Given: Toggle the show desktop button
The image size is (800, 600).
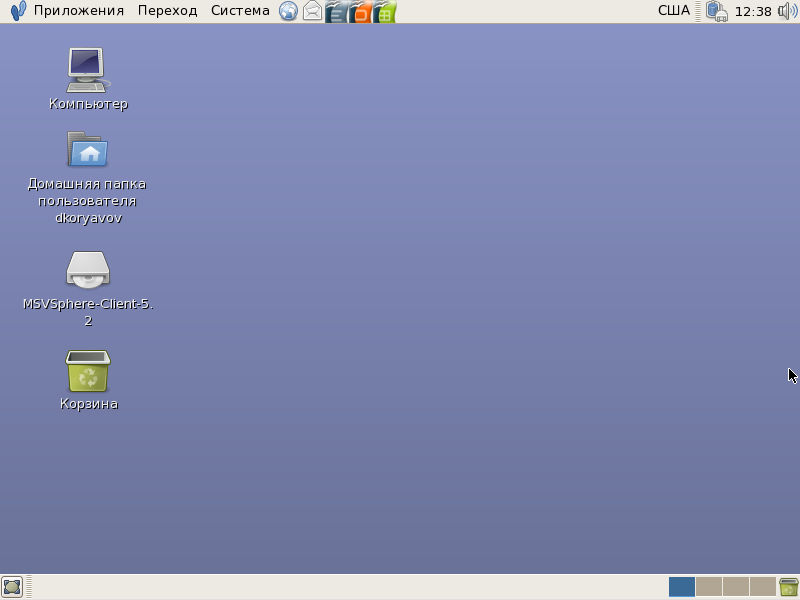Looking at the screenshot, I should click(12, 587).
